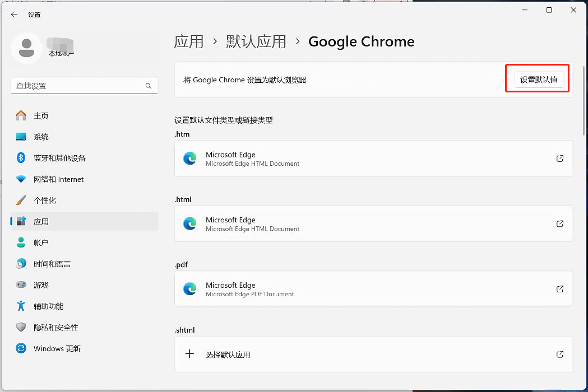
Task: Click the 游戏 gamepad icon
Action: click(21, 285)
